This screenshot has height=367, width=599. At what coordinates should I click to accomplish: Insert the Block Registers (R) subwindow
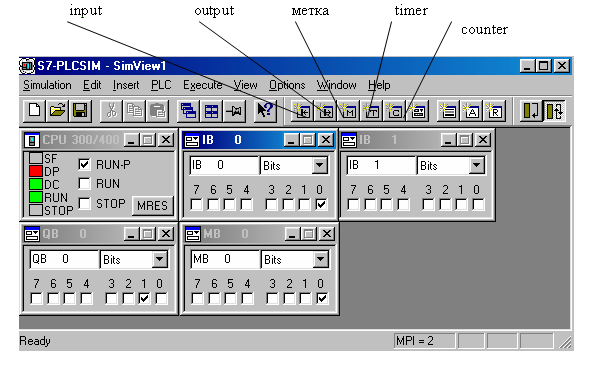click(x=494, y=111)
